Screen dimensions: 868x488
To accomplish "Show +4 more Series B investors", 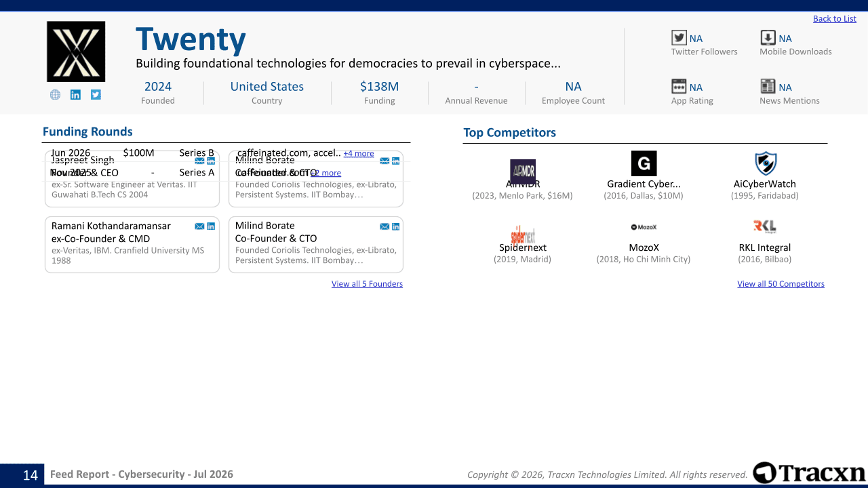I will [359, 154].
